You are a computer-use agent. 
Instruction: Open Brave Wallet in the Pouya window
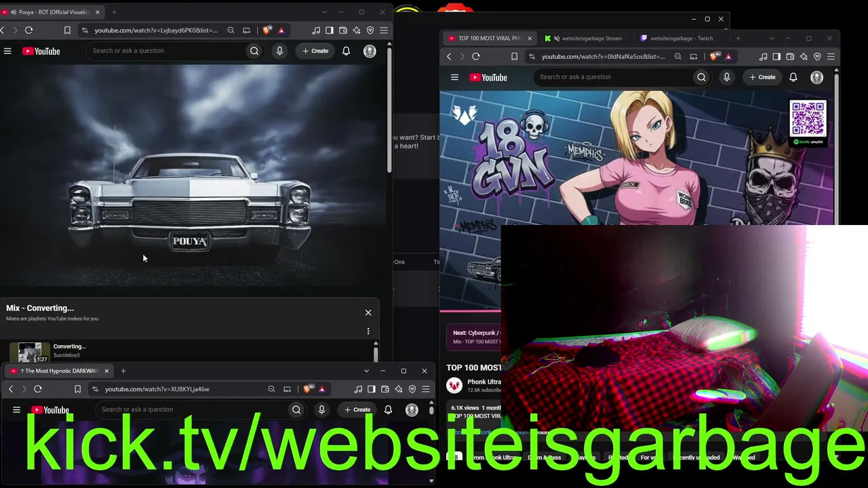343,30
